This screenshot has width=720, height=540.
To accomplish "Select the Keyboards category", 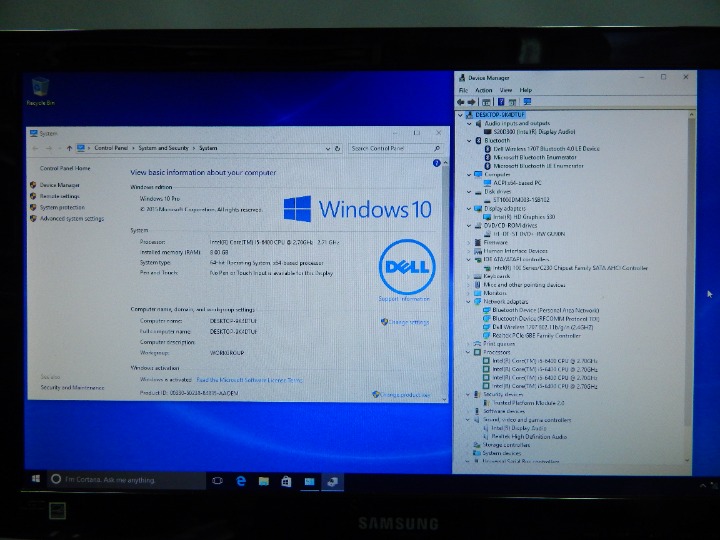I will pyautogui.click(x=496, y=276).
